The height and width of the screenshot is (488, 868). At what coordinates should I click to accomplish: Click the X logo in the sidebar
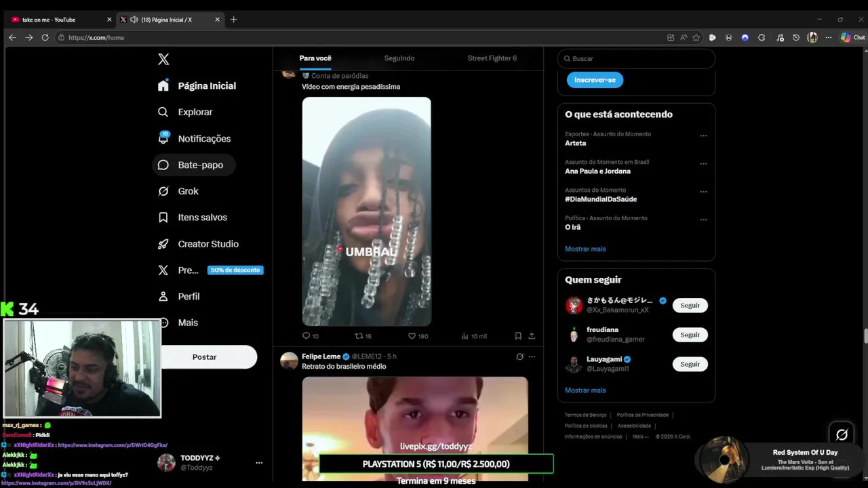click(x=163, y=59)
